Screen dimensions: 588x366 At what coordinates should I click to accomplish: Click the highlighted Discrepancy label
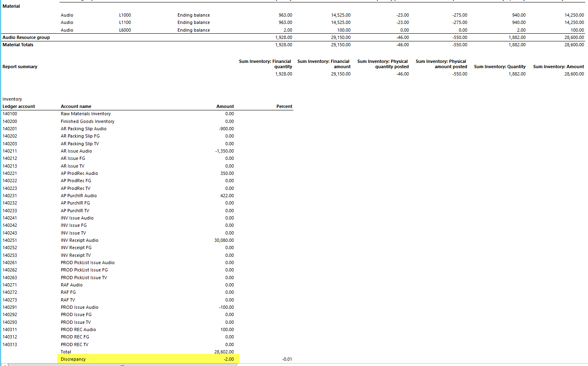(73, 359)
